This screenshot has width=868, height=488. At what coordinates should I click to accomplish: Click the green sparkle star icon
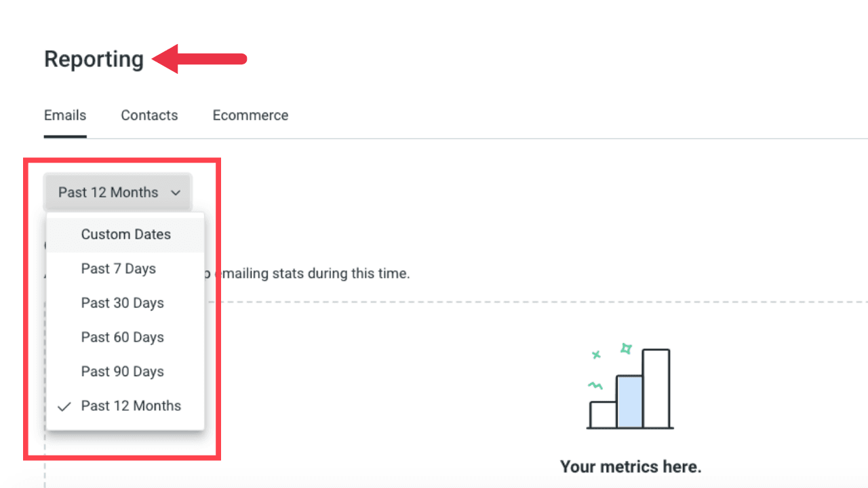pos(626,348)
